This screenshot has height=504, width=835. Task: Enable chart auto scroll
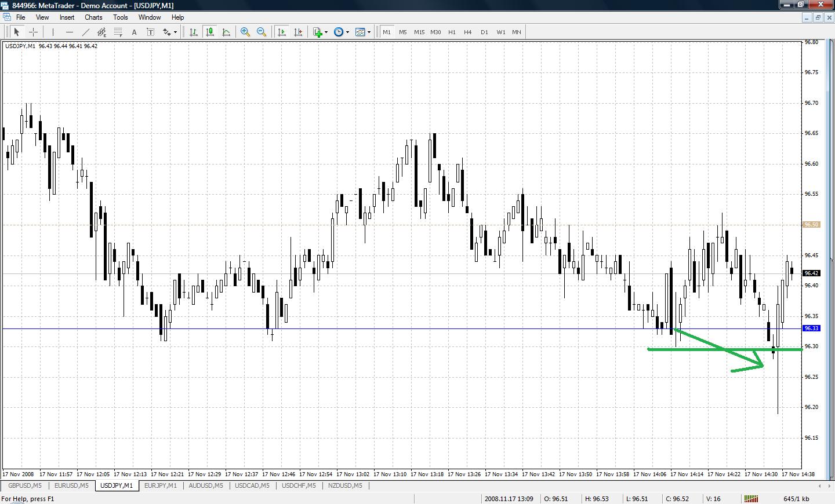(x=282, y=32)
